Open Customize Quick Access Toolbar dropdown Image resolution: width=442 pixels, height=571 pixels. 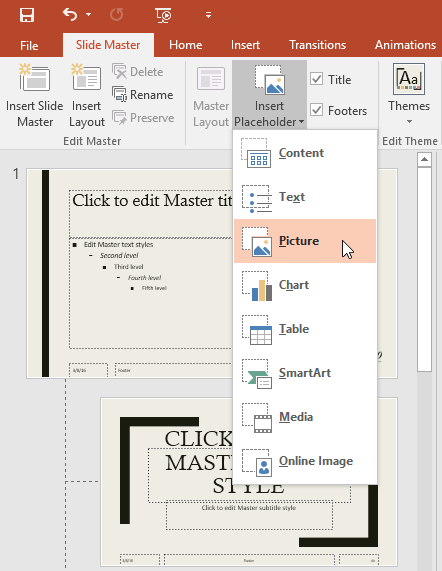[208, 15]
